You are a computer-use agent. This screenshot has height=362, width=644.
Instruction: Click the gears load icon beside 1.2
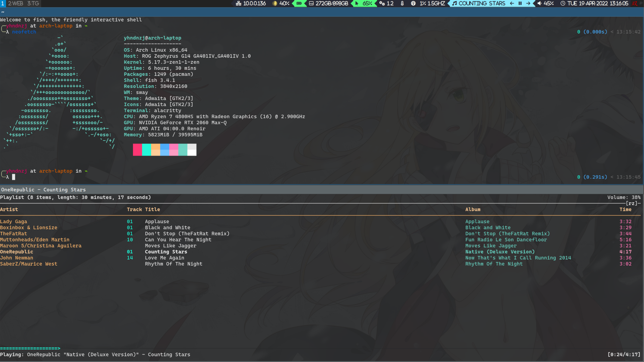pyautogui.click(x=382, y=4)
